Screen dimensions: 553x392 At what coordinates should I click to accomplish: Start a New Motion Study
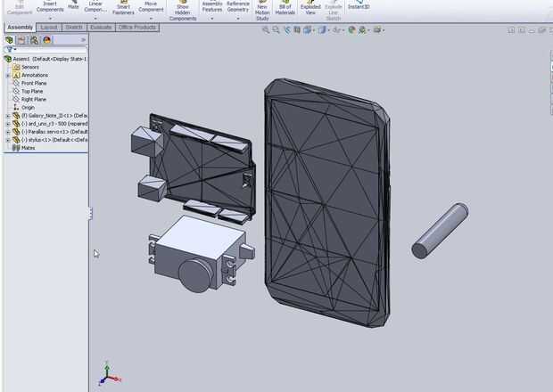(262, 11)
